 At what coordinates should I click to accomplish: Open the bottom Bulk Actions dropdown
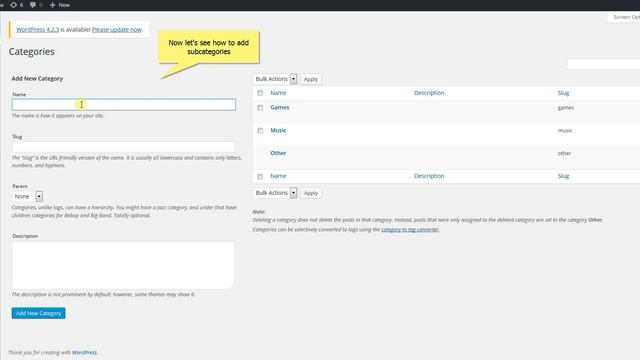[275, 193]
